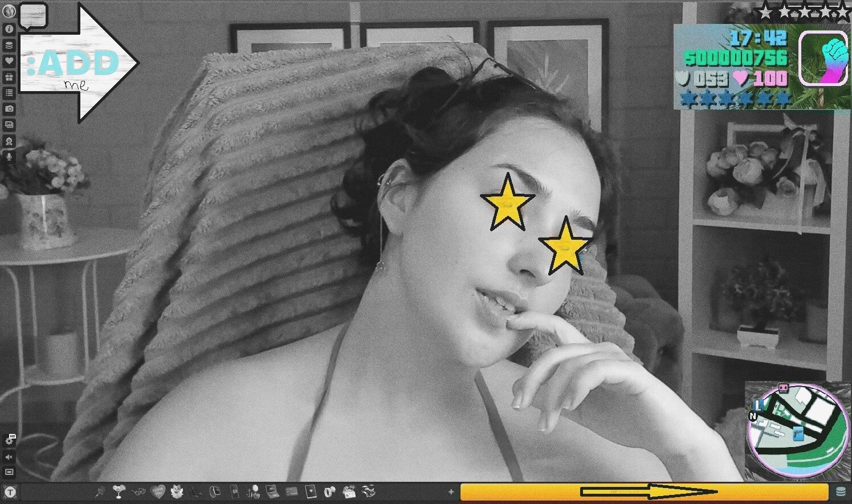
Task: Expand more gifts with the plus button
Action: [x=451, y=491]
